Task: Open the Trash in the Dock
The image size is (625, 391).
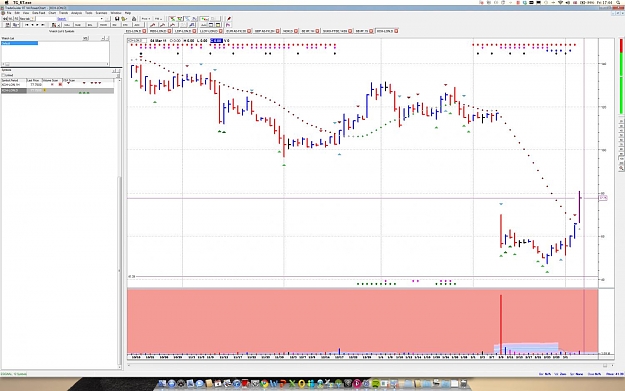Action: [464, 383]
